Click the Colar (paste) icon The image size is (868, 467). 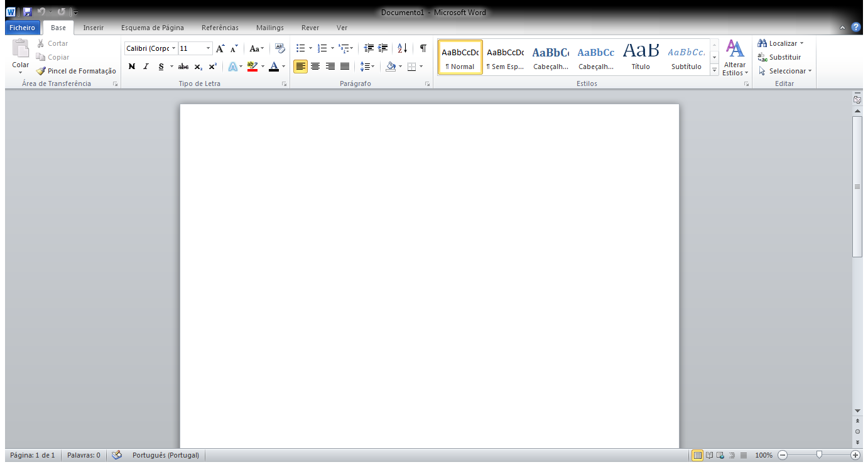[x=21, y=50]
